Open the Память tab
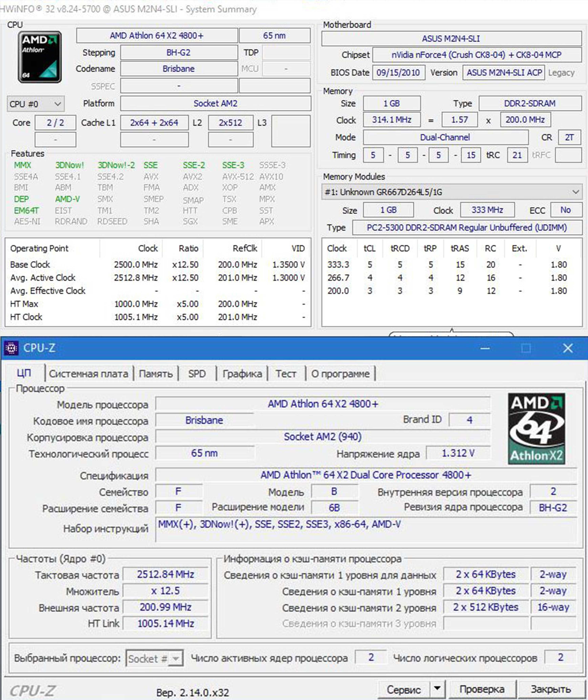The image size is (588, 700). click(x=156, y=374)
